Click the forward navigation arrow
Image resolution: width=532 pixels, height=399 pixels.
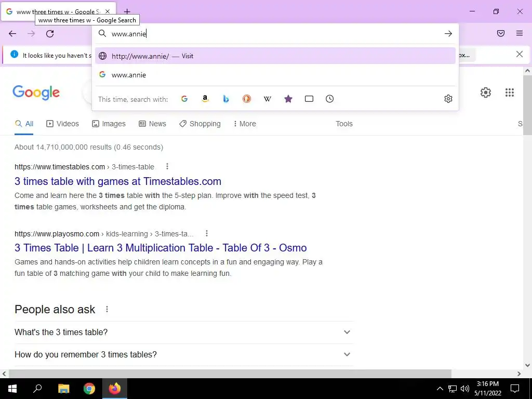pos(31,34)
